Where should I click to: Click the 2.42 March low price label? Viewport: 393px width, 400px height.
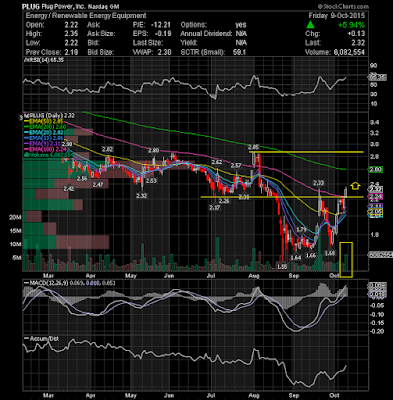(x=69, y=188)
